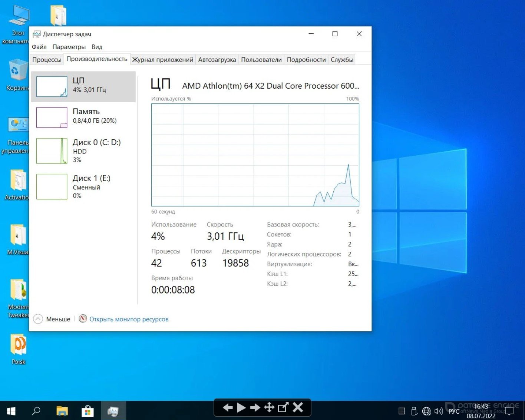Screen dimensions: 525x420
Task: Open the Activation folder on the desktop
Action: (x=17, y=185)
